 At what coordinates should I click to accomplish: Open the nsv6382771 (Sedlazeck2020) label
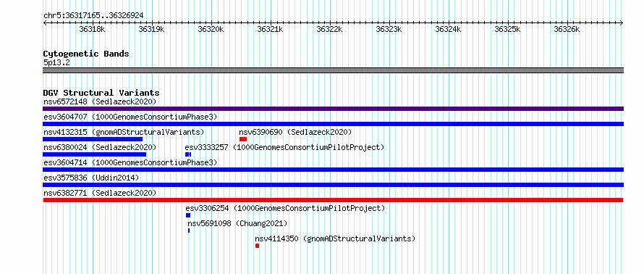(x=100, y=193)
